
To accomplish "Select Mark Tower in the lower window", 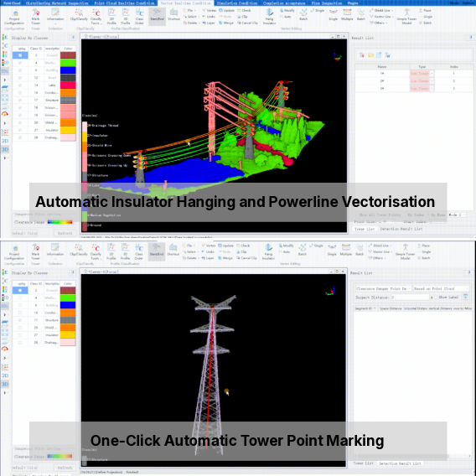I will [x=35, y=252].
